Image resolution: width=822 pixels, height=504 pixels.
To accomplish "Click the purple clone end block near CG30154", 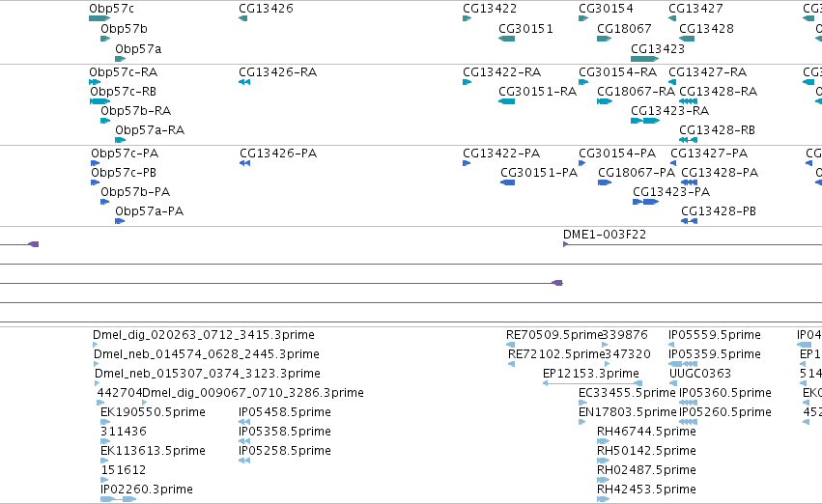I will (557, 284).
